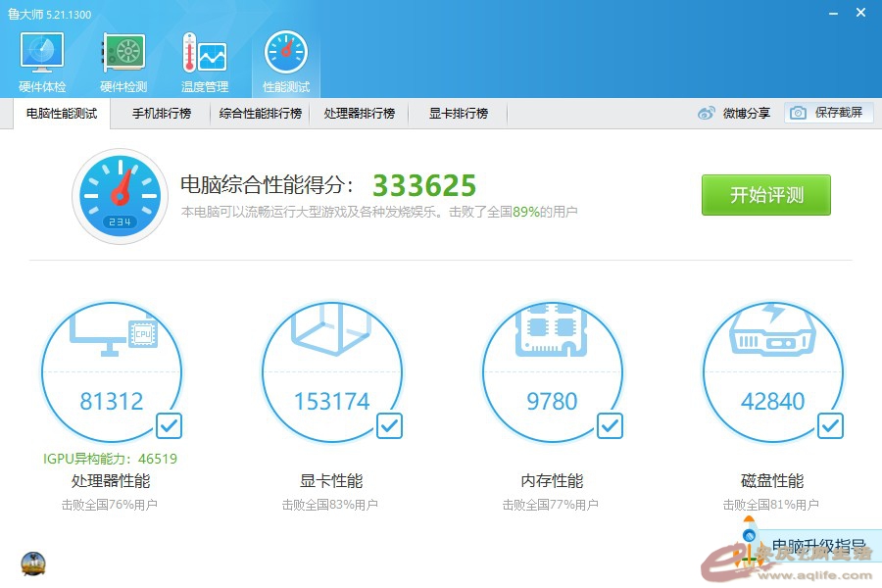882x588 pixels.
Task: Click the round avatar icon at bottom left
Action: [32, 564]
